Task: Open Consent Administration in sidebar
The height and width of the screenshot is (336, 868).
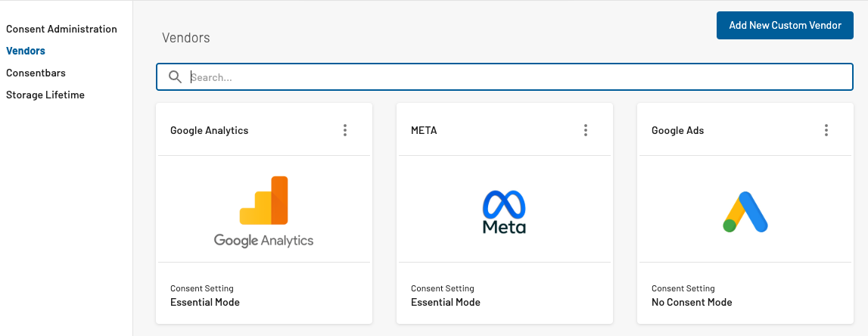Action: coord(61,29)
